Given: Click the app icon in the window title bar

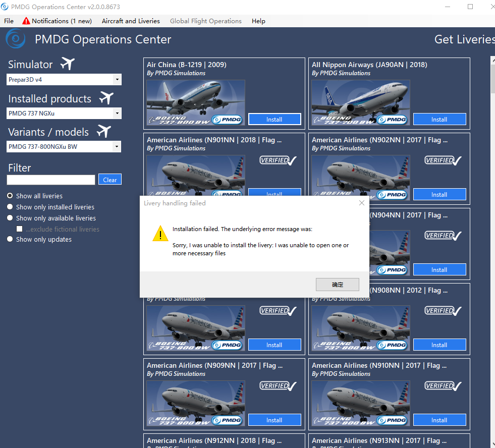Looking at the screenshot, I should coord(5,7).
